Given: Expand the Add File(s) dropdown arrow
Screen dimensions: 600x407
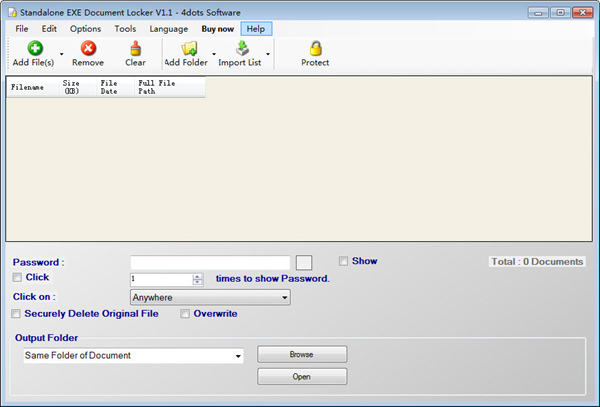Looking at the screenshot, I should (62, 54).
